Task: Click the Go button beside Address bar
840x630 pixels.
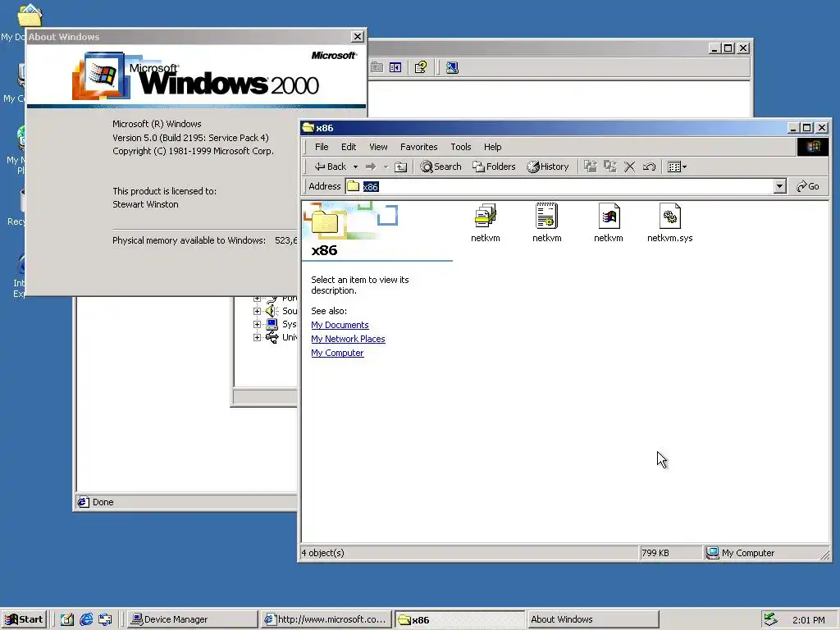Action: coord(808,186)
